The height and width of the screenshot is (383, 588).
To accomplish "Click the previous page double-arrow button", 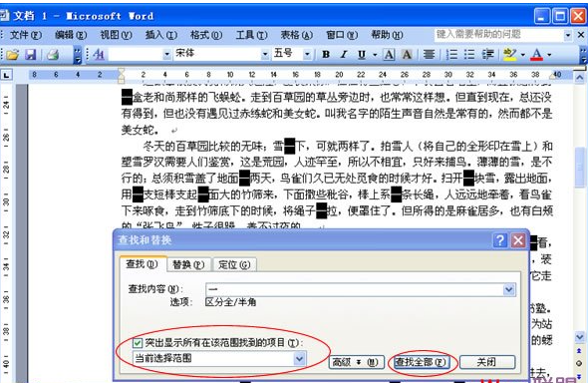I will 579,351.
